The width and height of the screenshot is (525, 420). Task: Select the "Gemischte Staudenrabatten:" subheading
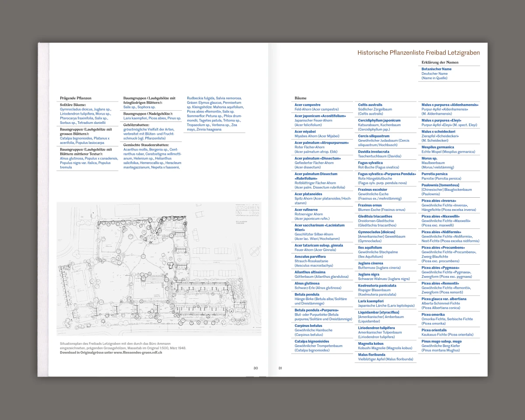146,145
